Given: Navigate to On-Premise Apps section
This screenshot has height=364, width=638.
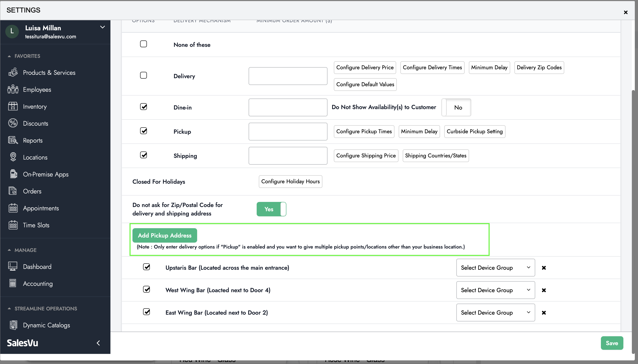Looking at the screenshot, I should tap(46, 174).
